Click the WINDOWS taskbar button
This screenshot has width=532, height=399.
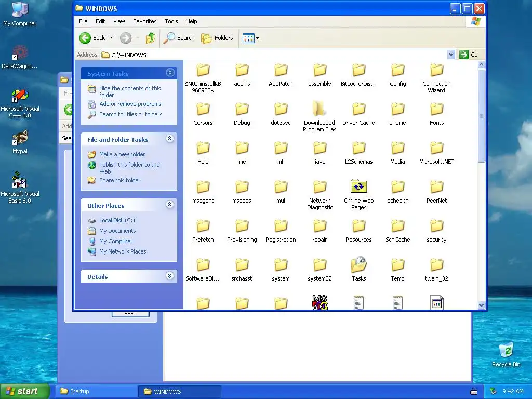(180, 391)
